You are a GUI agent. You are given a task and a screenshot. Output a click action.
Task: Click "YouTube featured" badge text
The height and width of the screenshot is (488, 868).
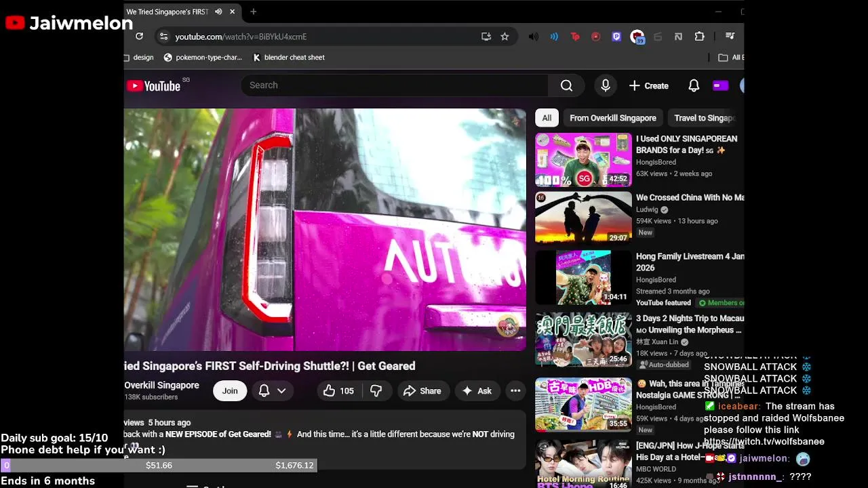coord(663,303)
